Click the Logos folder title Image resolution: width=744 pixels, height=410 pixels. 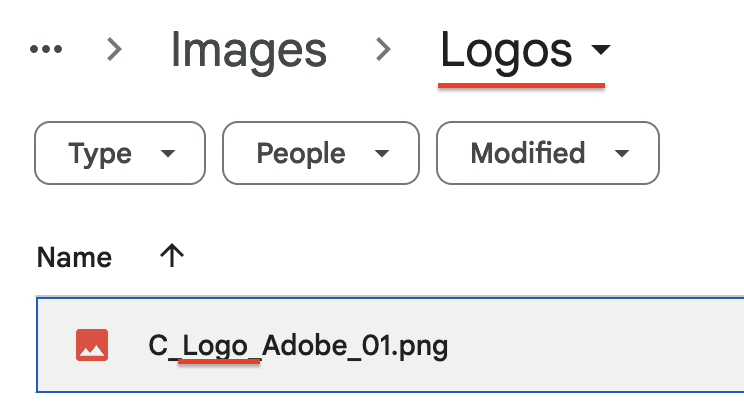point(506,51)
